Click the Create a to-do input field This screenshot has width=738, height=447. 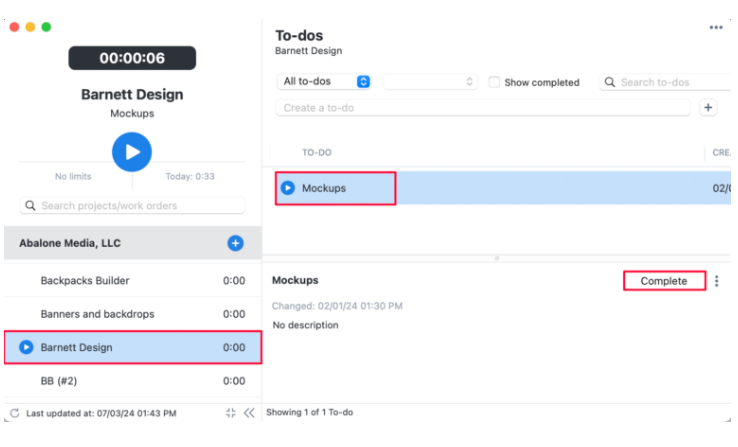click(482, 108)
